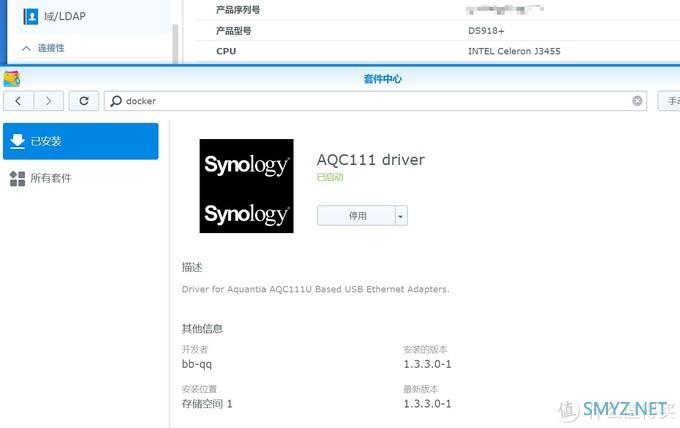Click the 其他信息 section heading
680x428 pixels.
pyautogui.click(x=202, y=329)
